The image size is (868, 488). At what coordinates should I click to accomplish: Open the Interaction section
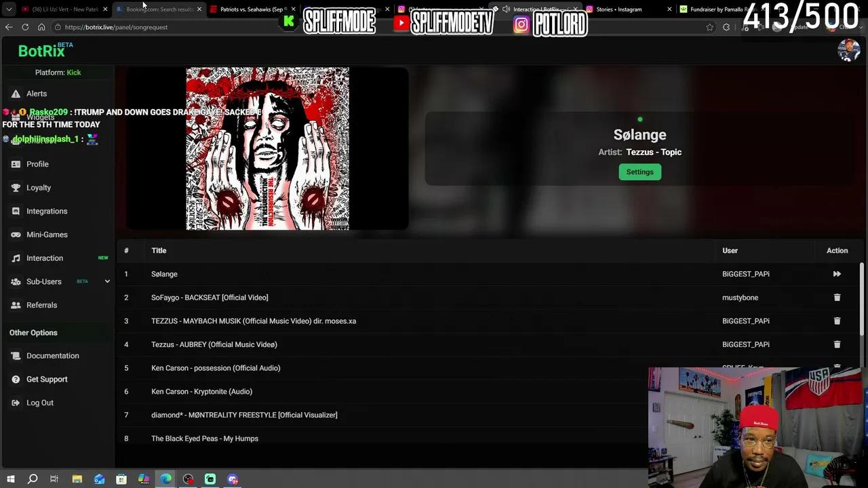[45, 258]
